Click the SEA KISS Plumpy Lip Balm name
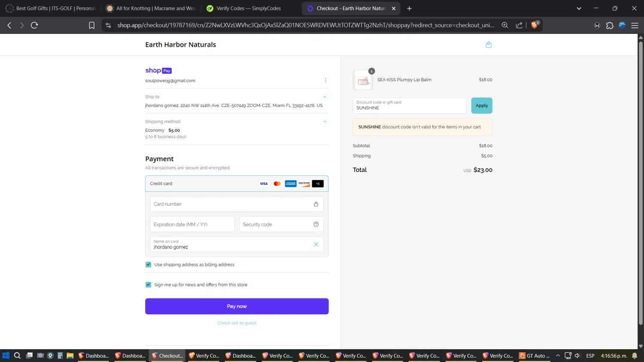This screenshot has height=362, width=644. 404,80
